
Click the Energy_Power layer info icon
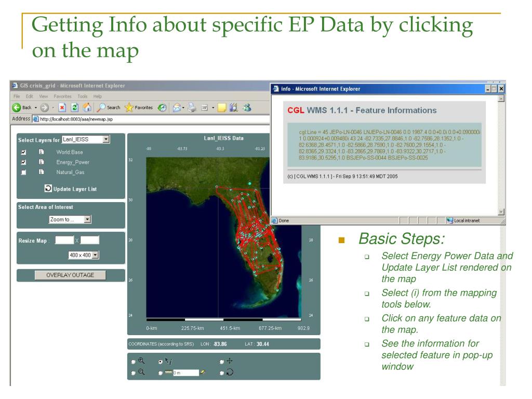pos(42,162)
